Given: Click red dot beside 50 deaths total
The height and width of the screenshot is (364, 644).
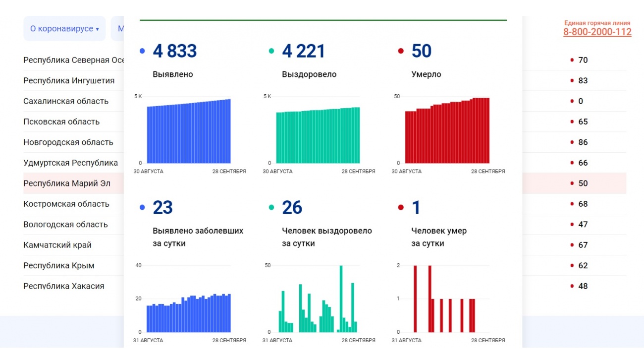Looking at the screenshot, I should [401, 51].
